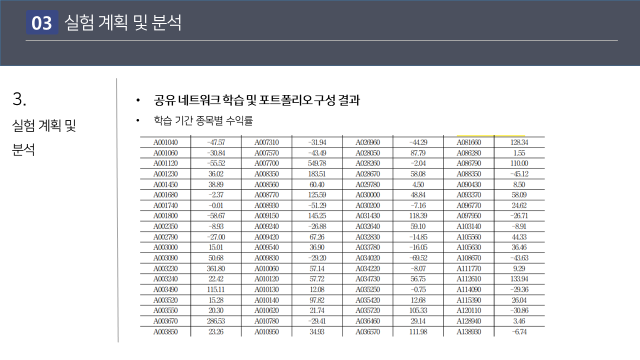Click table value '145.25'
Viewport: 640px width, 360px height.
coord(317,216)
